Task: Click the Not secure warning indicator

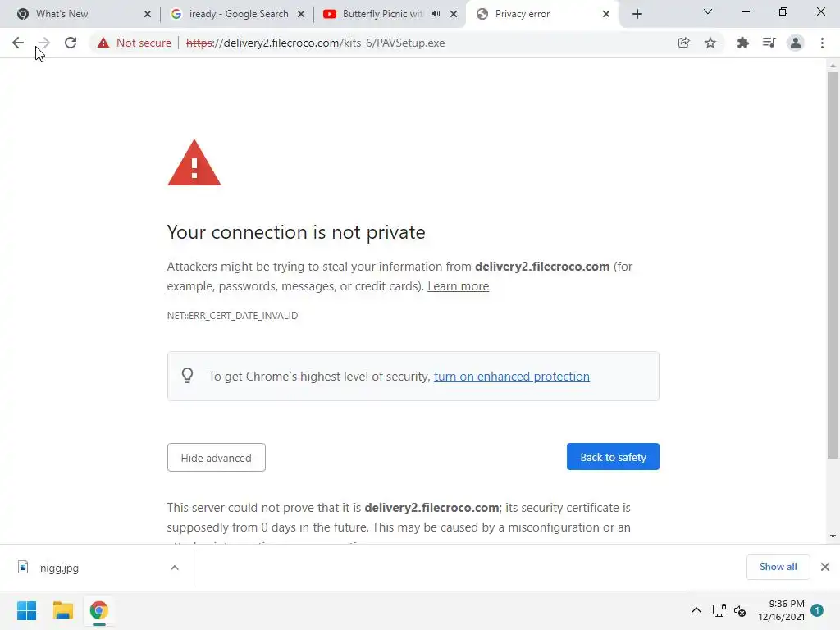Action: pyautogui.click(x=135, y=43)
